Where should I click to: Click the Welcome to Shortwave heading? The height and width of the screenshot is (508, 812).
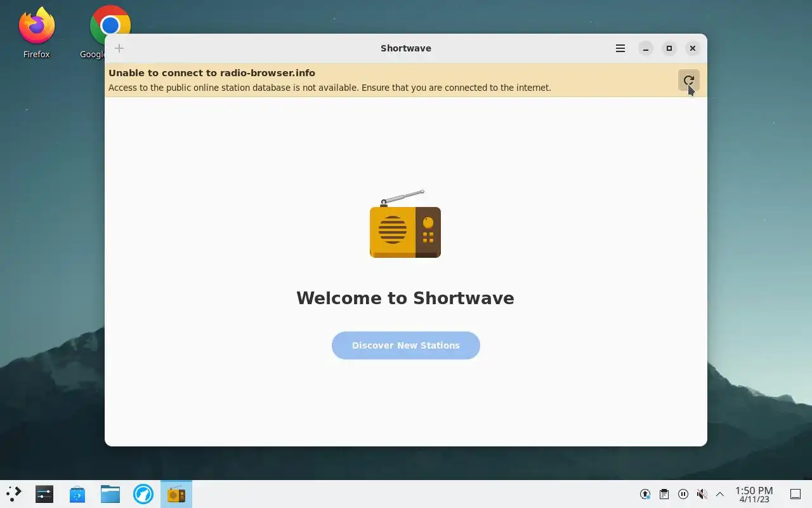coord(405,298)
